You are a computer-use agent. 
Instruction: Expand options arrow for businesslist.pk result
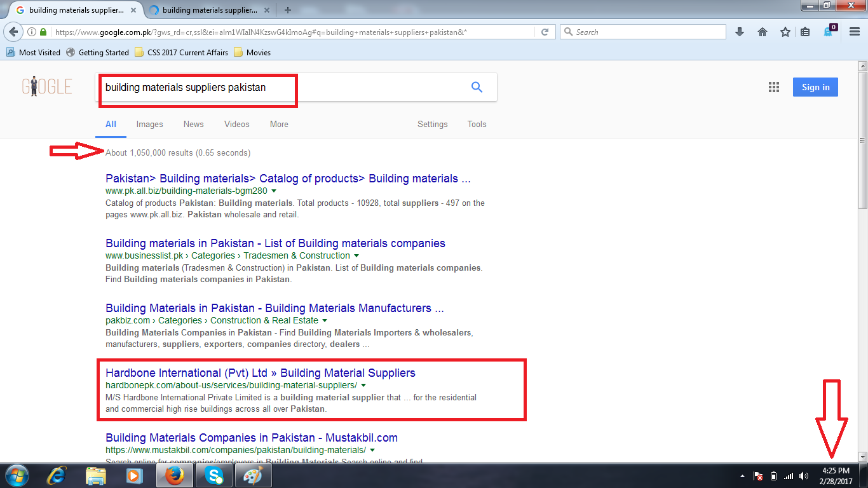tap(356, 255)
